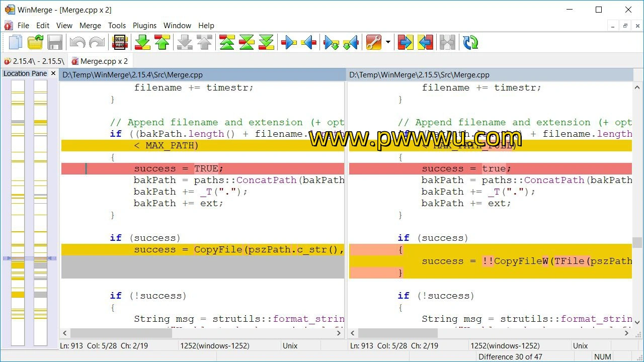This screenshot has width=644, height=362.
Task: Click the right bar in the Location Pane
Action: point(40,213)
